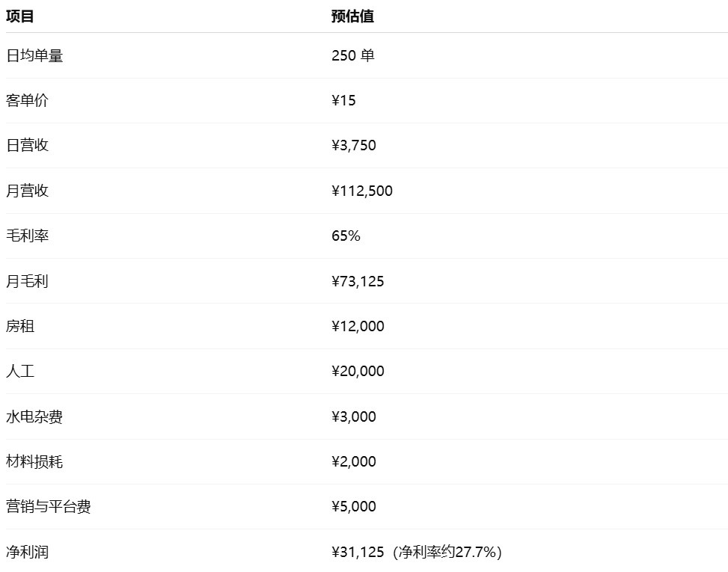Select the 日营收 row label
This screenshot has width=728, height=572.
27,146
